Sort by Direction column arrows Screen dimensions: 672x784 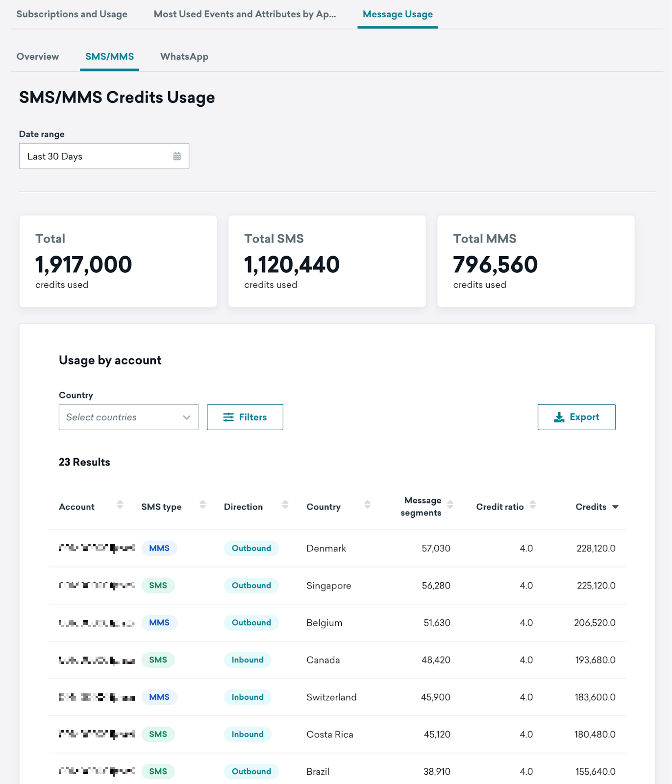point(285,505)
